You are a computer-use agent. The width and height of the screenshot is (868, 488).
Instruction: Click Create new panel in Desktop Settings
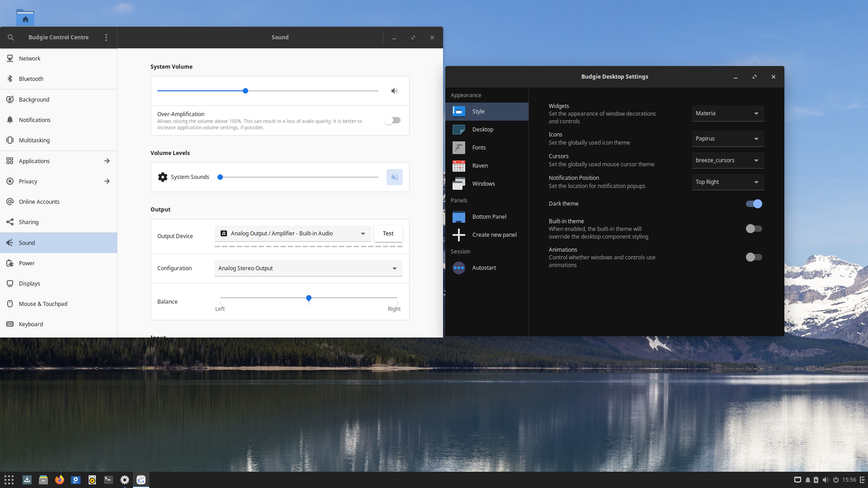click(x=487, y=235)
